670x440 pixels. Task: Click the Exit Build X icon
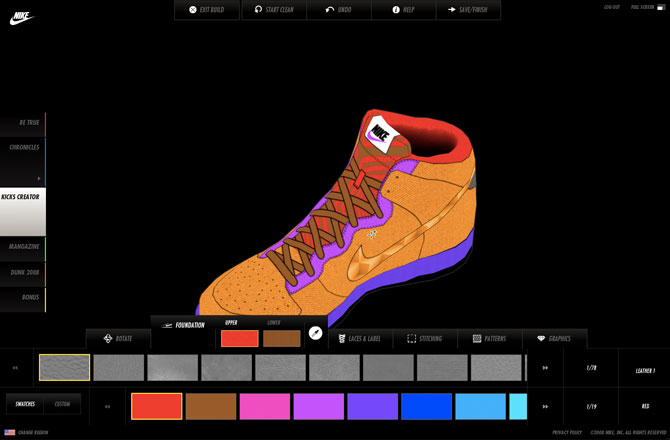click(193, 9)
